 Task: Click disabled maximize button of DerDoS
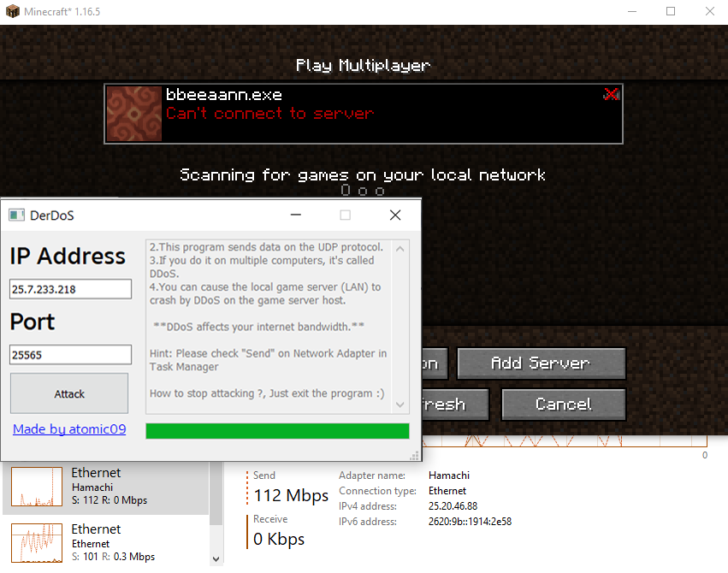point(345,215)
